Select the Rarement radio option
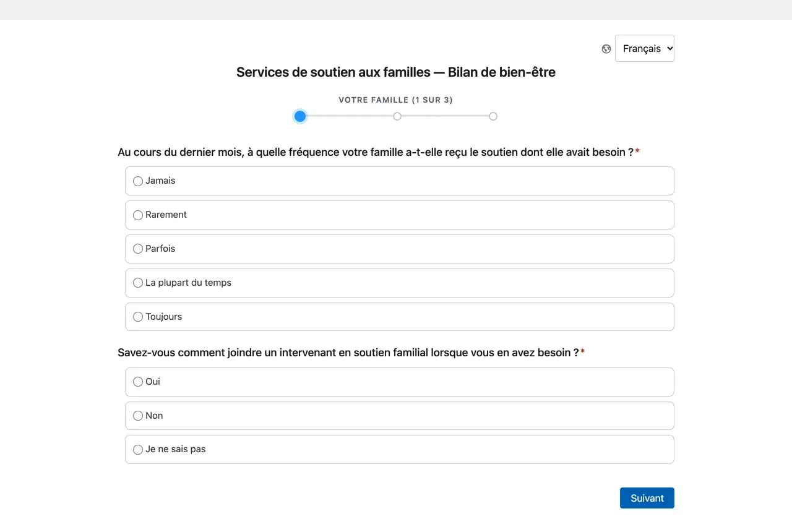The image size is (792, 532). [399, 215]
